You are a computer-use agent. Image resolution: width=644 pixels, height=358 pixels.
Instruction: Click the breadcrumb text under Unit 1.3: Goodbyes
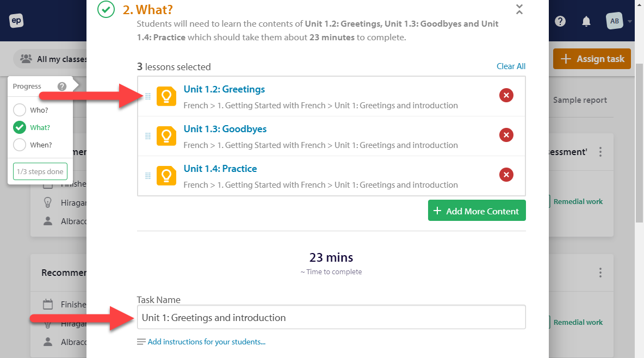point(321,145)
